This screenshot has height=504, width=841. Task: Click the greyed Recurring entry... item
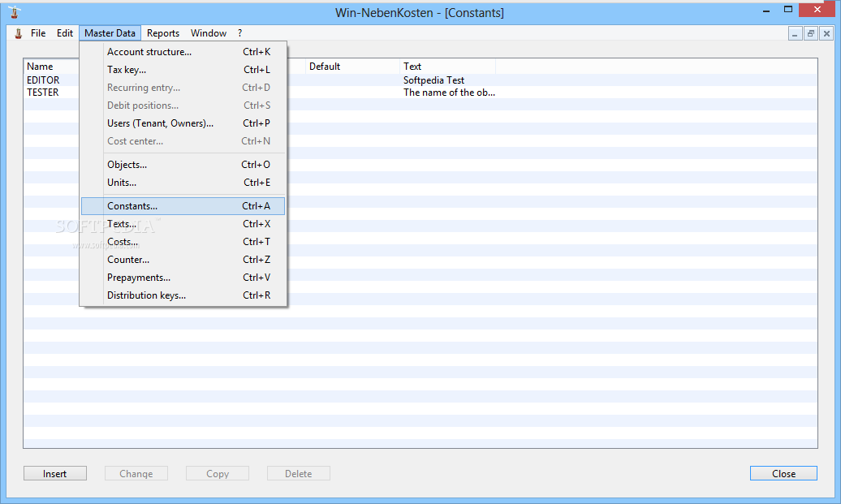[183, 88]
